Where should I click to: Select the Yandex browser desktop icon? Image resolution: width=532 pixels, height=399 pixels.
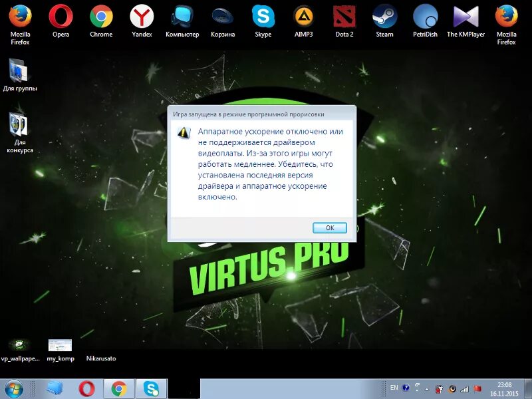[142, 21]
